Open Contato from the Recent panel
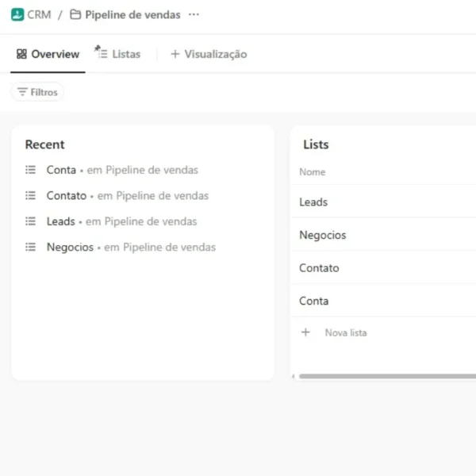The image size is (476, 476). point(66,195)
